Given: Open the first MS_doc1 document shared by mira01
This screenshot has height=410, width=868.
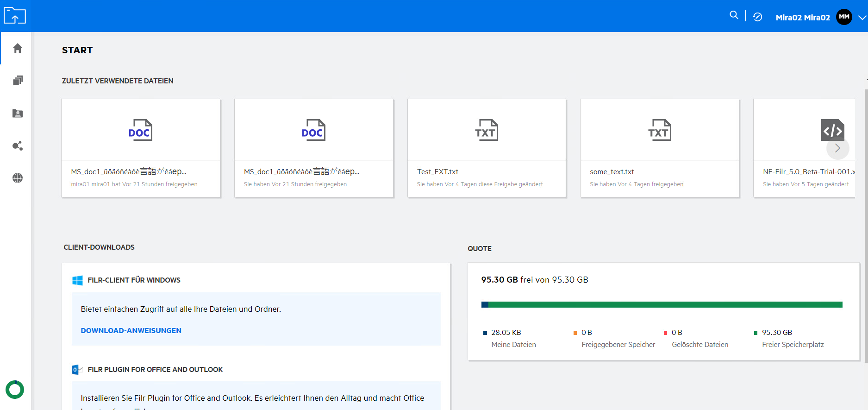Looking at the screenshot, I should coord(141,148).
